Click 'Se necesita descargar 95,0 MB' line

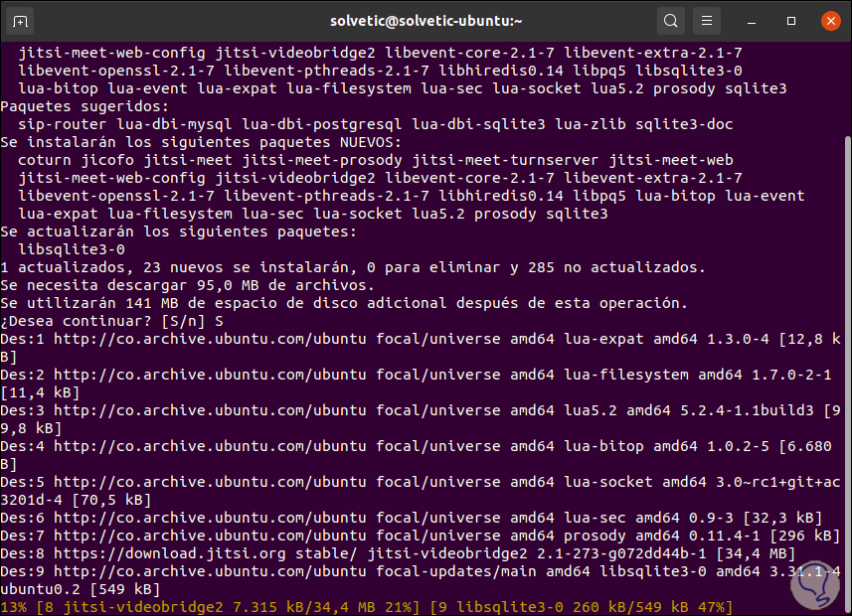click(188, 286)
